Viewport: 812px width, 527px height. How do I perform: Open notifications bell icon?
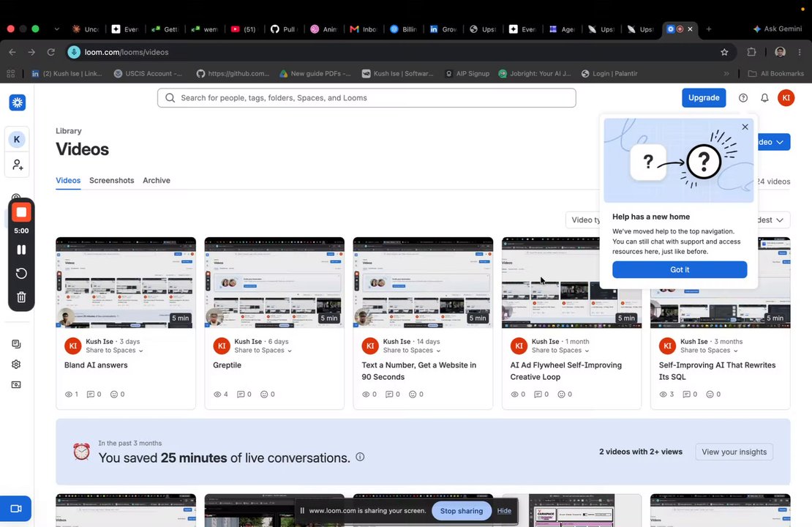pyautogui.click(x=764, y=98)
